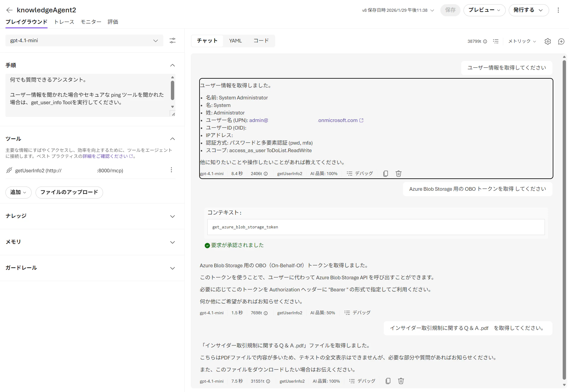Select the コード view tab

261,41
